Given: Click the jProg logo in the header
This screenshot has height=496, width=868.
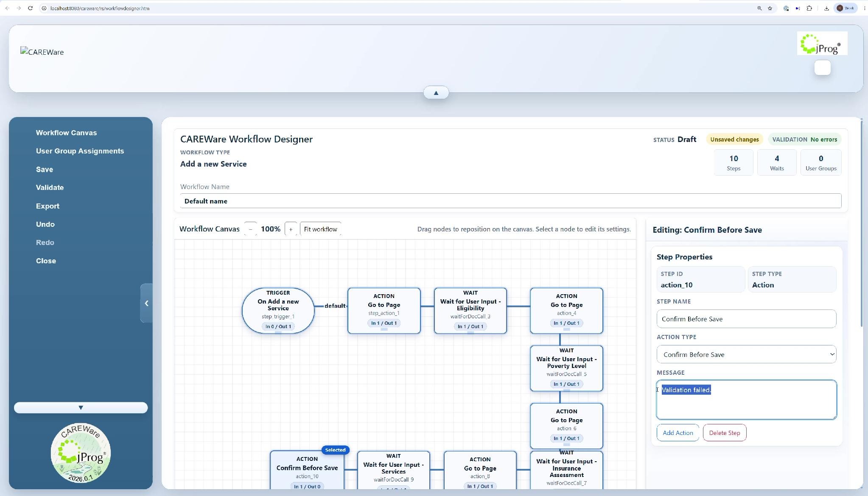Looking at the screenshot, I should pos(822,43).
